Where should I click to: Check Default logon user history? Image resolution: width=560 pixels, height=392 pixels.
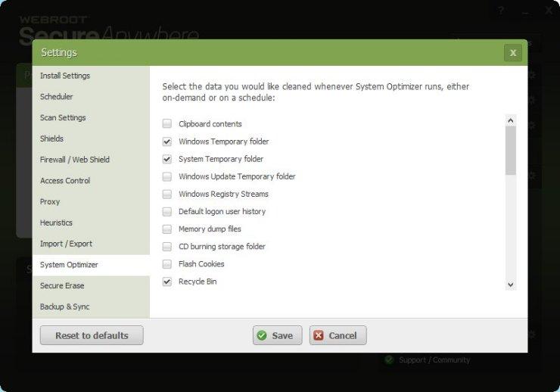click(166, 211)
